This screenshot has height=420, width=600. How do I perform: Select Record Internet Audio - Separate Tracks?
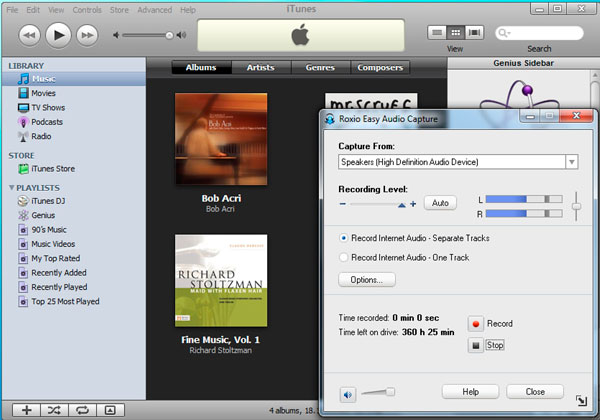[414, 238]
